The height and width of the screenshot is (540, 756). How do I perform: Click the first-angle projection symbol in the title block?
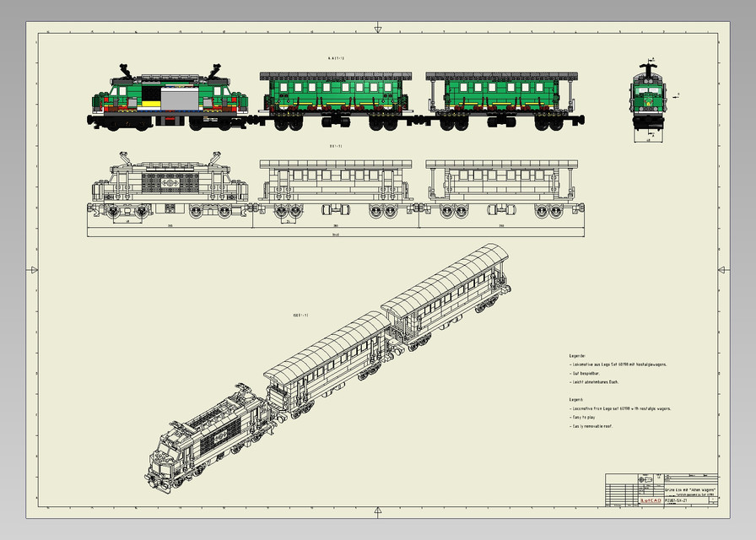click(645, 481)
